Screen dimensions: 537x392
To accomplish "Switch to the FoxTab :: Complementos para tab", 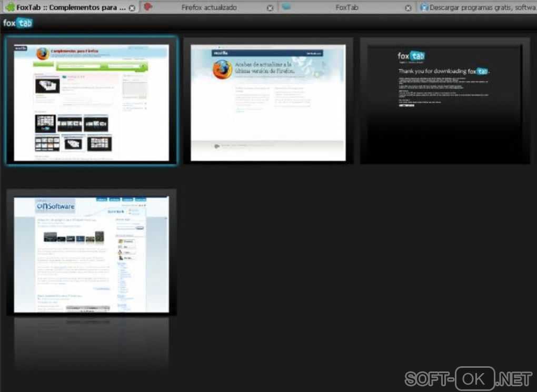I will click(x=71, y=7).
